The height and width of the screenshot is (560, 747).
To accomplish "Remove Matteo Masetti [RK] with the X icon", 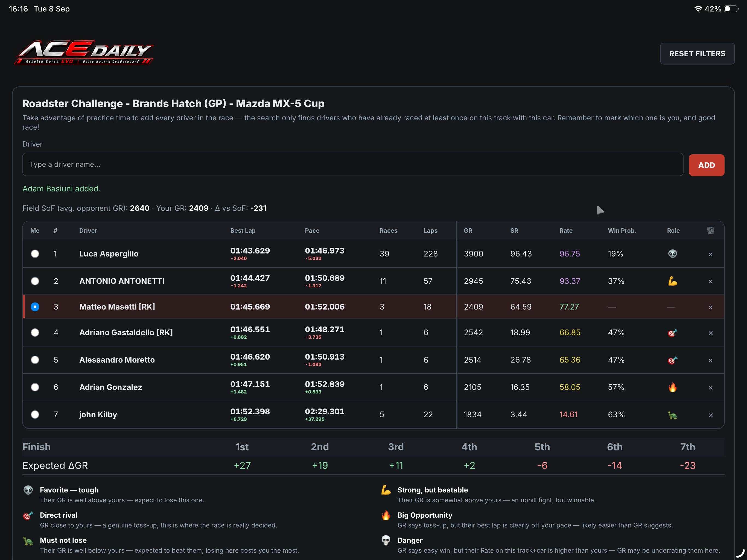I will coord(710,307).
